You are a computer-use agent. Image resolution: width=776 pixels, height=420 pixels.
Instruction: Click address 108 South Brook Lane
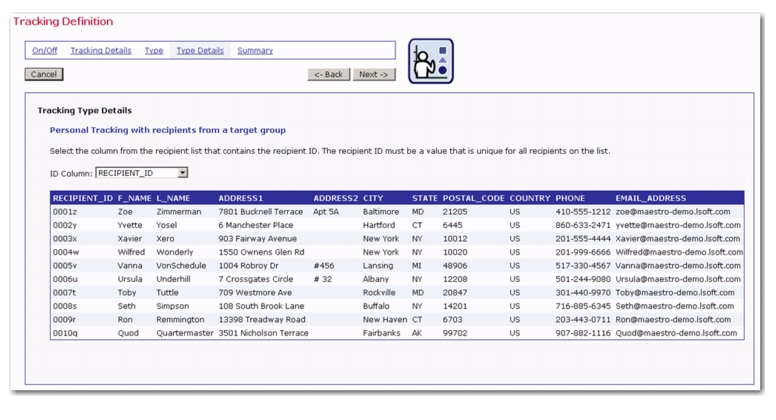(261, 306)
